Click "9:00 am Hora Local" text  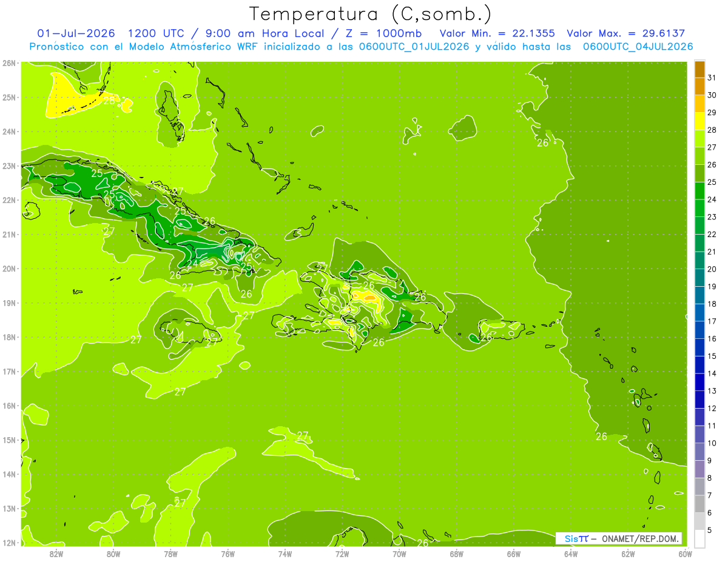(264, 33)
